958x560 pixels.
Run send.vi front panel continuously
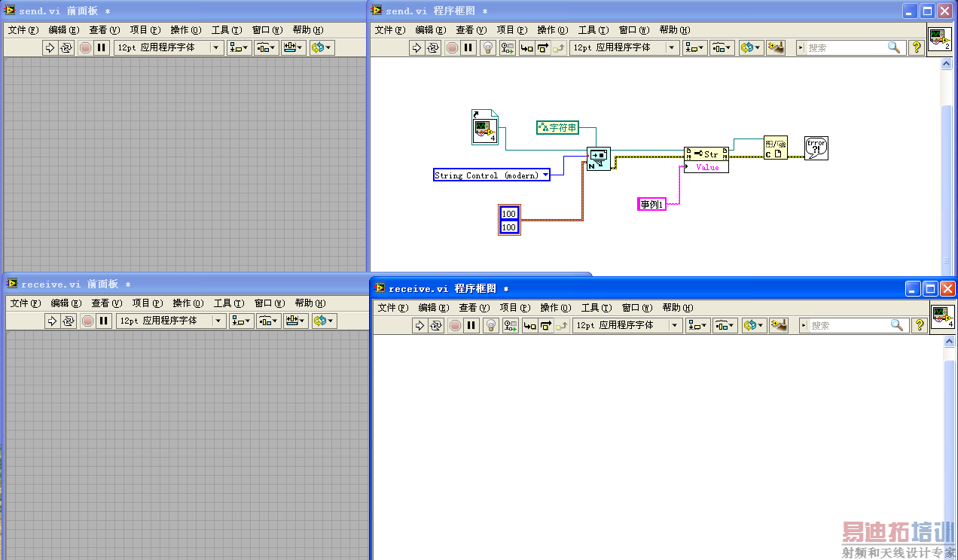(x=66, y=47)
